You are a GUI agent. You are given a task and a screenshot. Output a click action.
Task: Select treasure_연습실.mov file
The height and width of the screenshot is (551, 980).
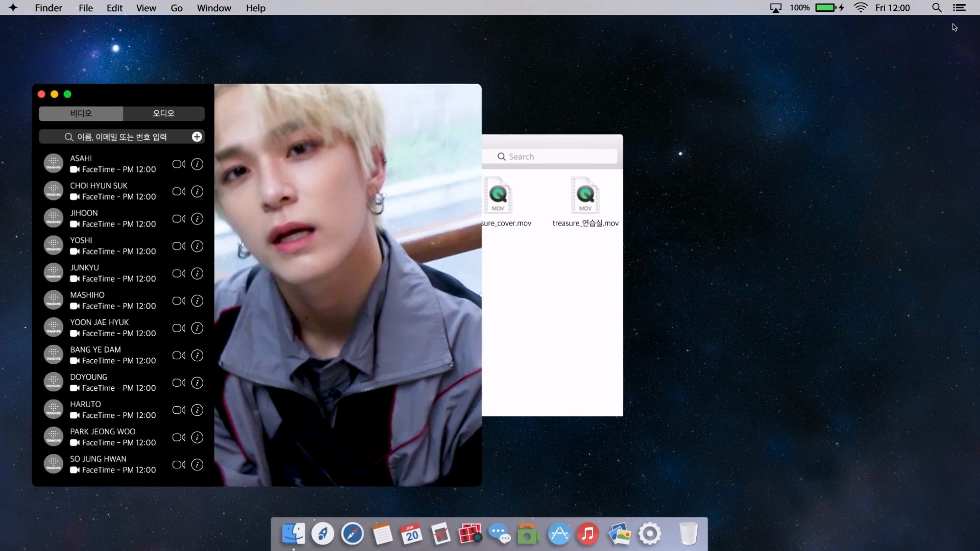pos(585,202)
